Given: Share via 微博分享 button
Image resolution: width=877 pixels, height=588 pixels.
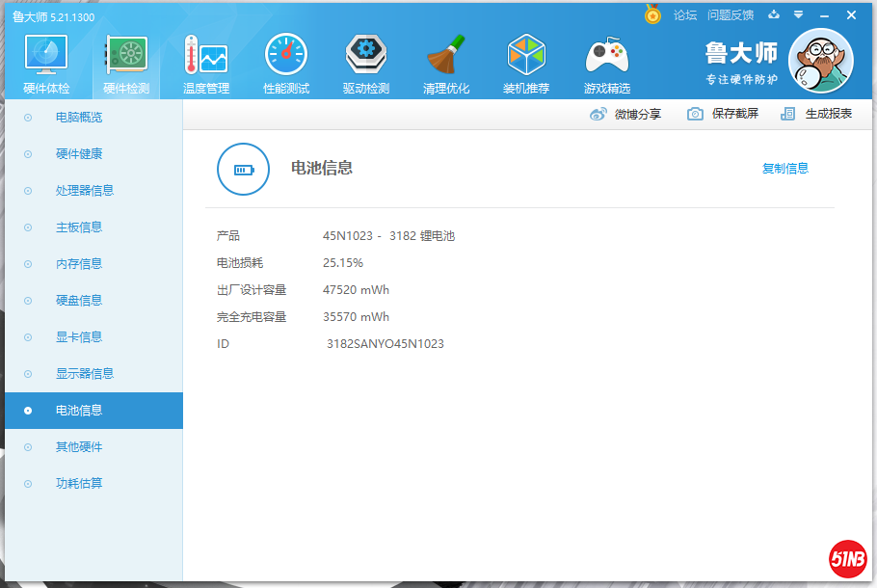Looking at the screenshot, I should [625, 114].
